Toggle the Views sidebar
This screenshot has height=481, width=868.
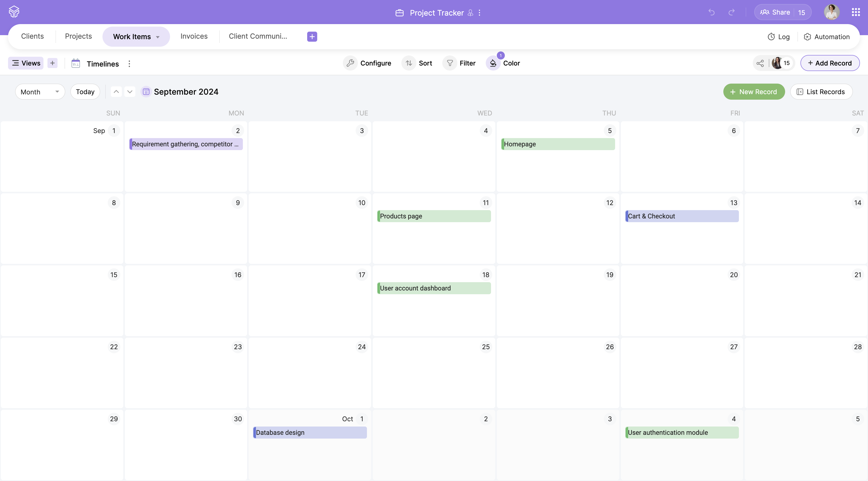click(x=26, y=63)
